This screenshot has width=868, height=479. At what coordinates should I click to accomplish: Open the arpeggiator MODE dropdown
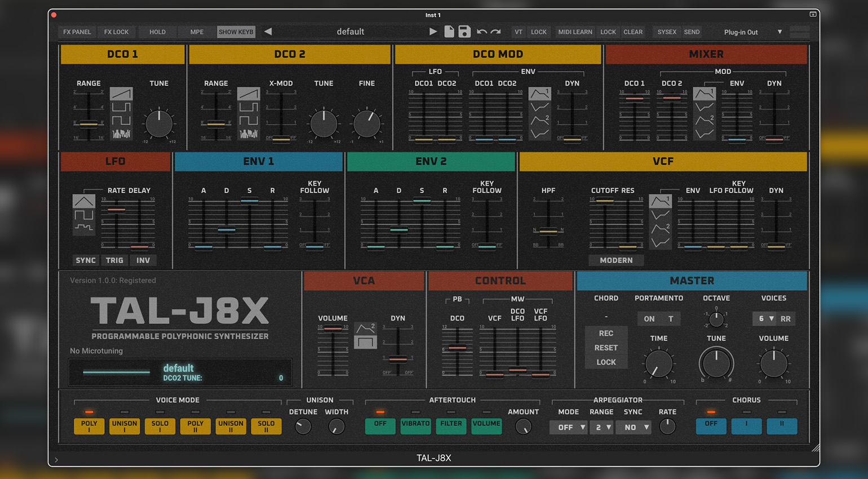point(568,427)
